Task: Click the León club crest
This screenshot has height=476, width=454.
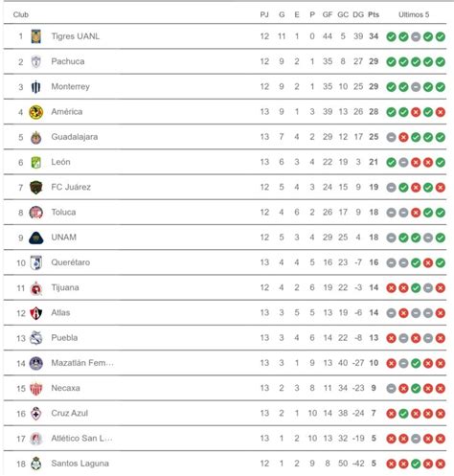Action: tap(36, 162)
